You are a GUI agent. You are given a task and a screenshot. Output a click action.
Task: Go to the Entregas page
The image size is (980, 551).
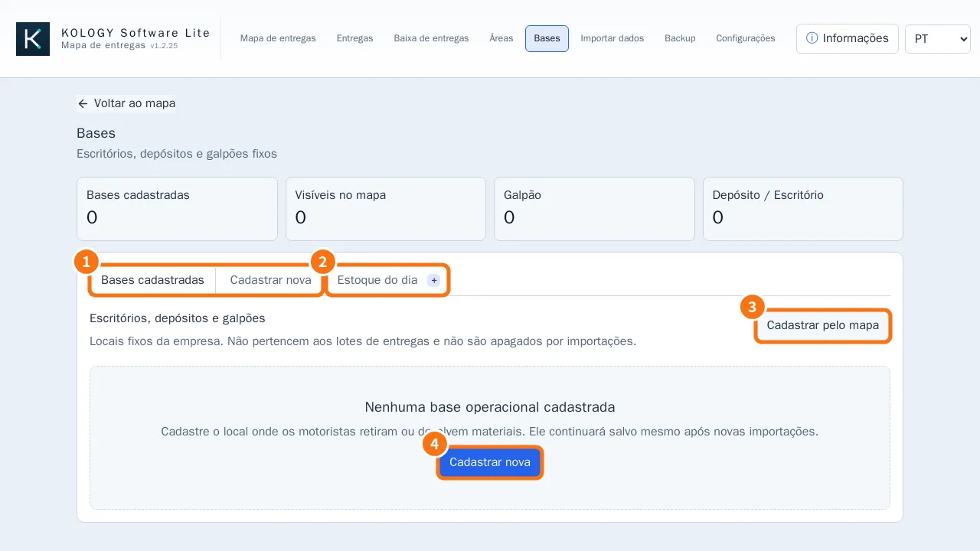[x=355, y=38]
